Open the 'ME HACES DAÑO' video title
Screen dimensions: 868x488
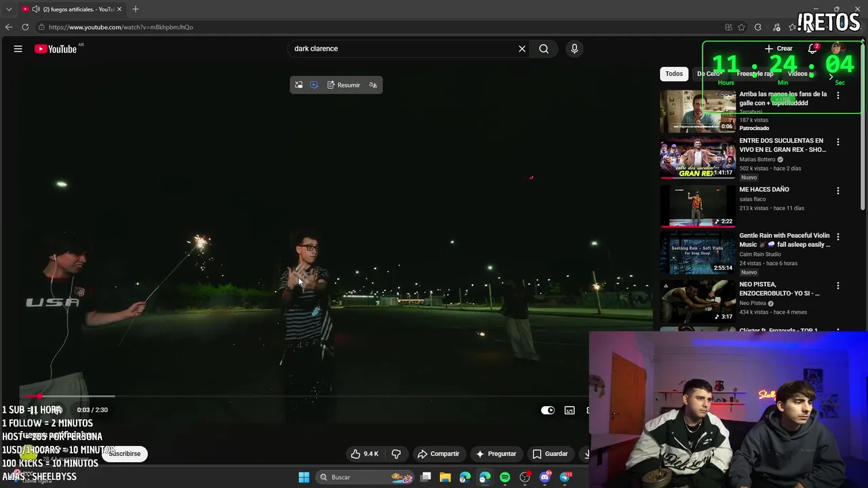tap(764, 190)
